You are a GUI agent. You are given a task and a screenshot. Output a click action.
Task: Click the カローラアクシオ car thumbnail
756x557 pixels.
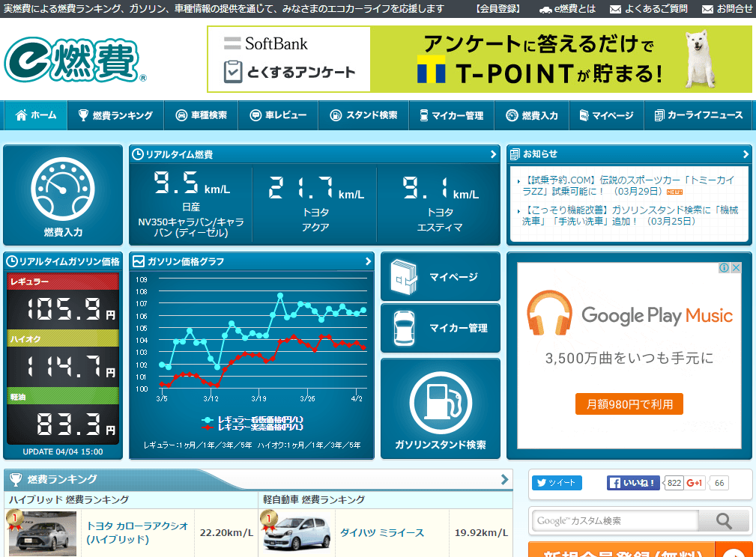[x=43, y=533]
